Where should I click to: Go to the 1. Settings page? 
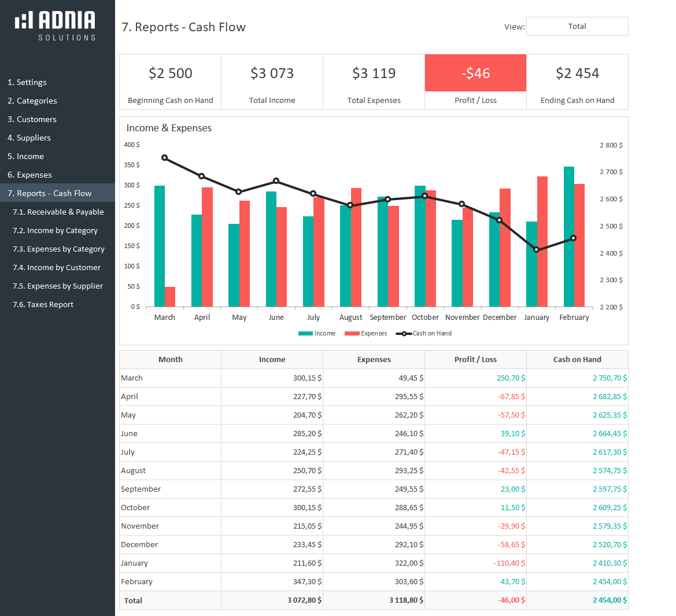(27, 82)
